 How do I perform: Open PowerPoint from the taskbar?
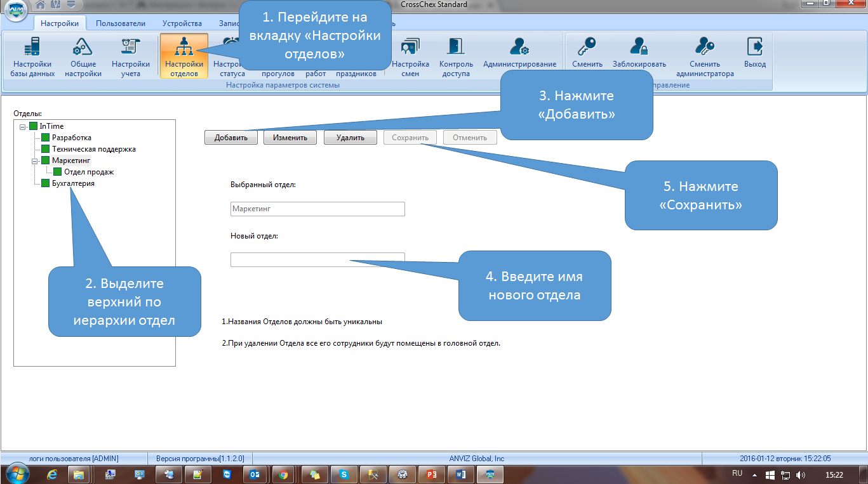(432, 474)
